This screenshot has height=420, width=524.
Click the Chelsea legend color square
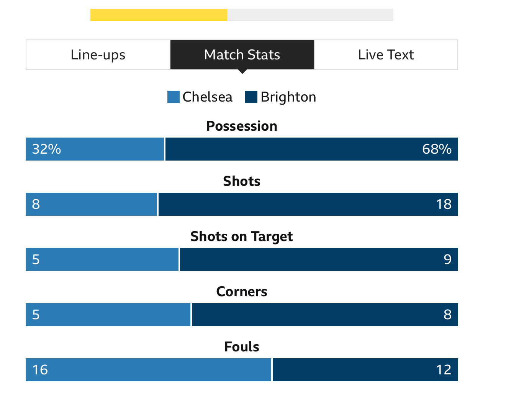point(174,97)
